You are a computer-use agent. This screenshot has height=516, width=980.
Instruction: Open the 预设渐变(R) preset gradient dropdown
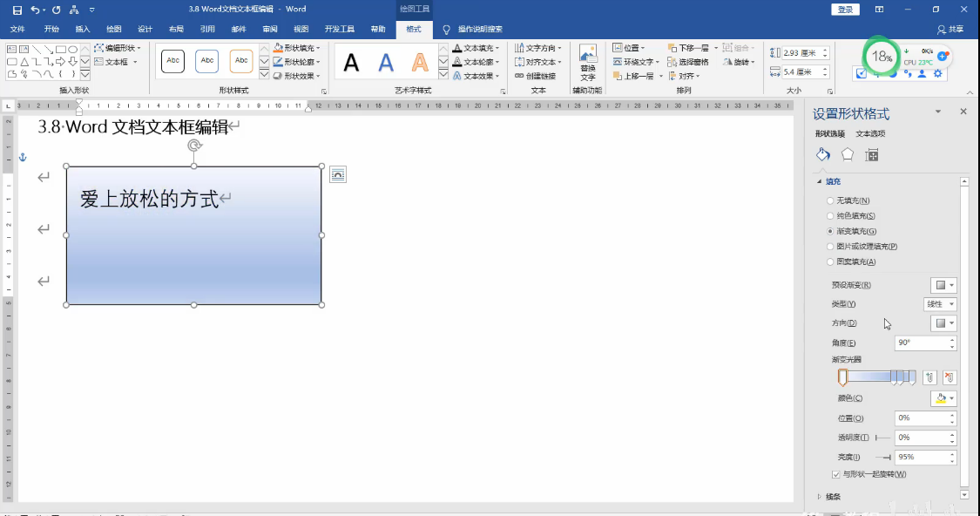click(x=943, y=285)
